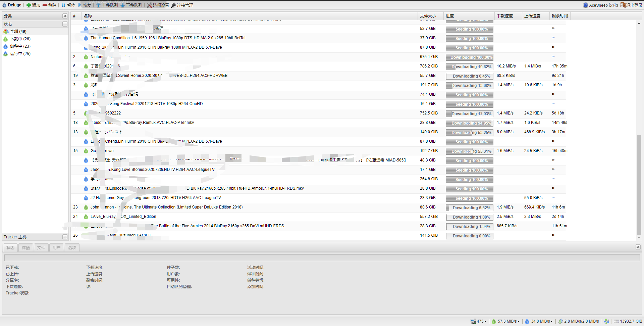Switch to the 文件 details tab
Image resolution: width=644 pixels, height=326 pixels.
(41, 248)
